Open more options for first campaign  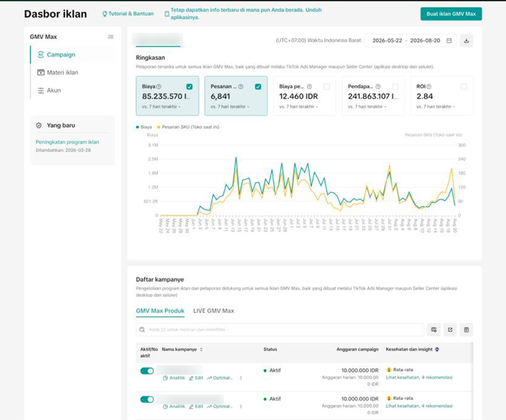pos(241,378)
